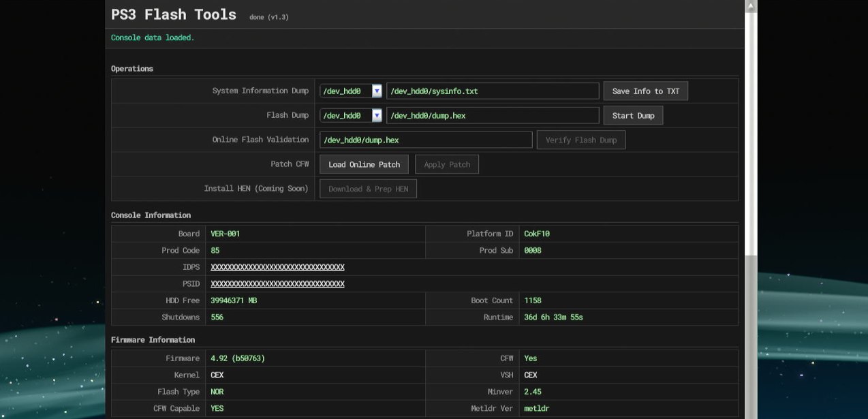Viewport: 868px width, 419px height.
Task: Click the IDPS masked value link
Action: point(277,267)
